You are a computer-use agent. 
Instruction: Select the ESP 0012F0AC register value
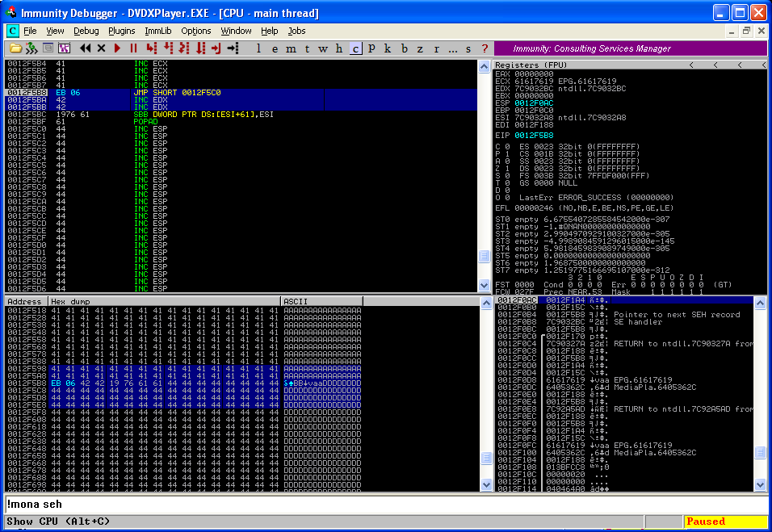534,103
